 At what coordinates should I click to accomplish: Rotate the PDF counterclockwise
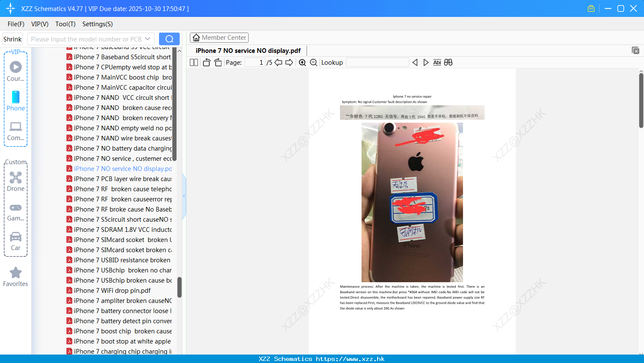click(x=207, y=62)
